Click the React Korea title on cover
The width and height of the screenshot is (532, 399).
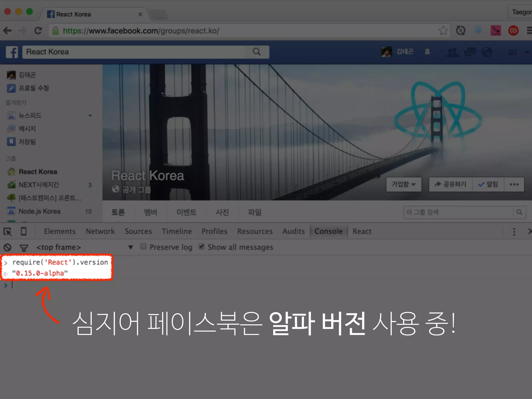point(148,176)
